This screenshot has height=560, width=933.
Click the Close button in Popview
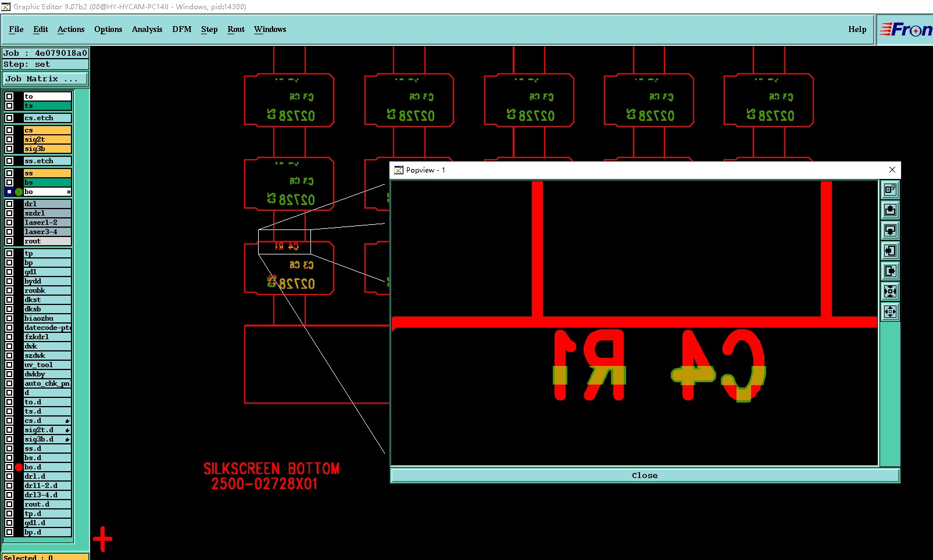point(645,475)
